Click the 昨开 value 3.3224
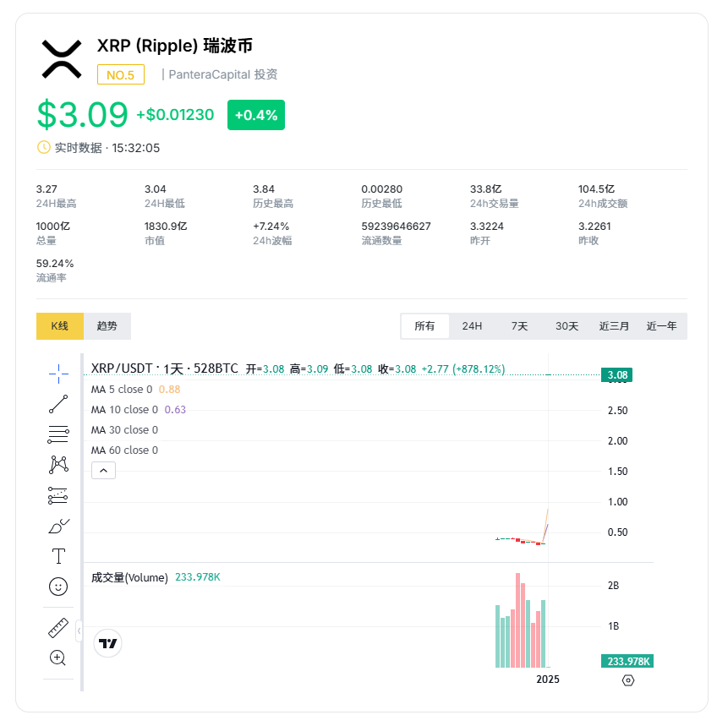728x726 pixels. pos(487,227)
